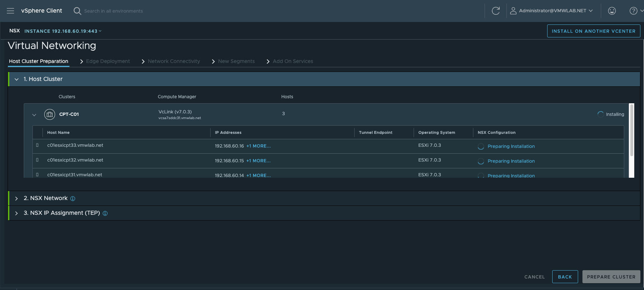
Task: Open the help menu dropdown arrow
Action: (641, 11)
